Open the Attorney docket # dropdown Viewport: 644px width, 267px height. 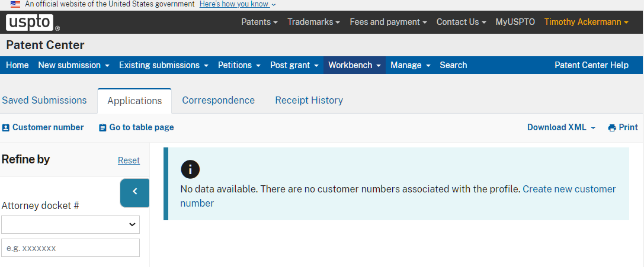71,224
